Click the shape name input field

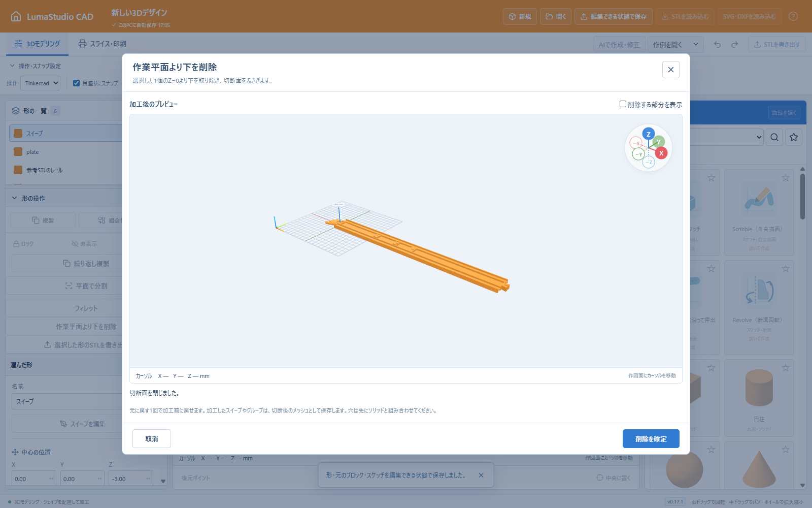[67, 401]
